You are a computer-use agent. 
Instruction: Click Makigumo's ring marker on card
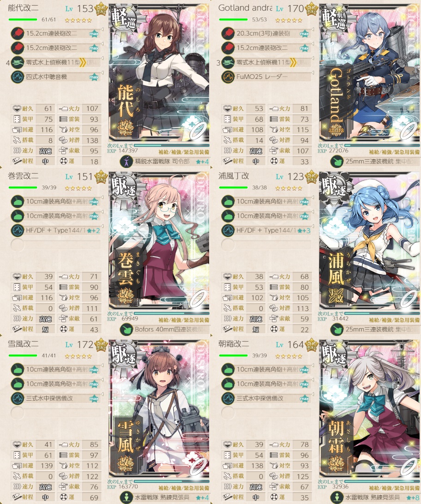tap(198, 299)
